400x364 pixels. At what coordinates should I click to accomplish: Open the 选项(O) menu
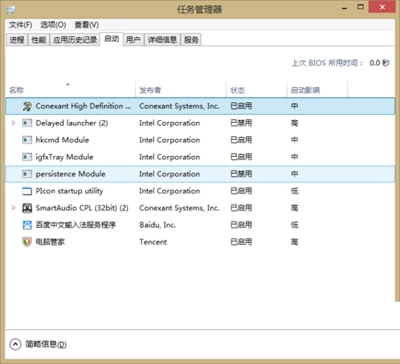[53, 25]
